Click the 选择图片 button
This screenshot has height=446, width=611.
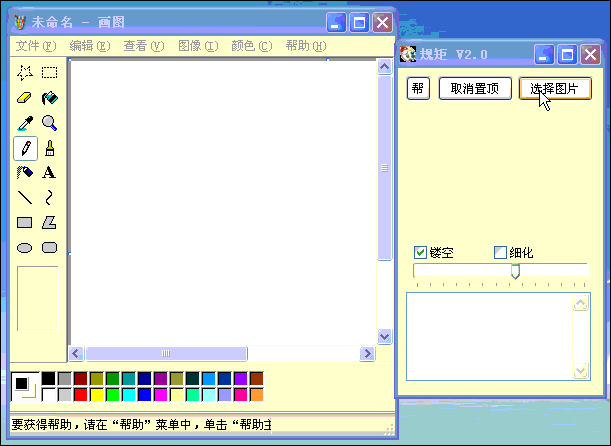point(555,89)
